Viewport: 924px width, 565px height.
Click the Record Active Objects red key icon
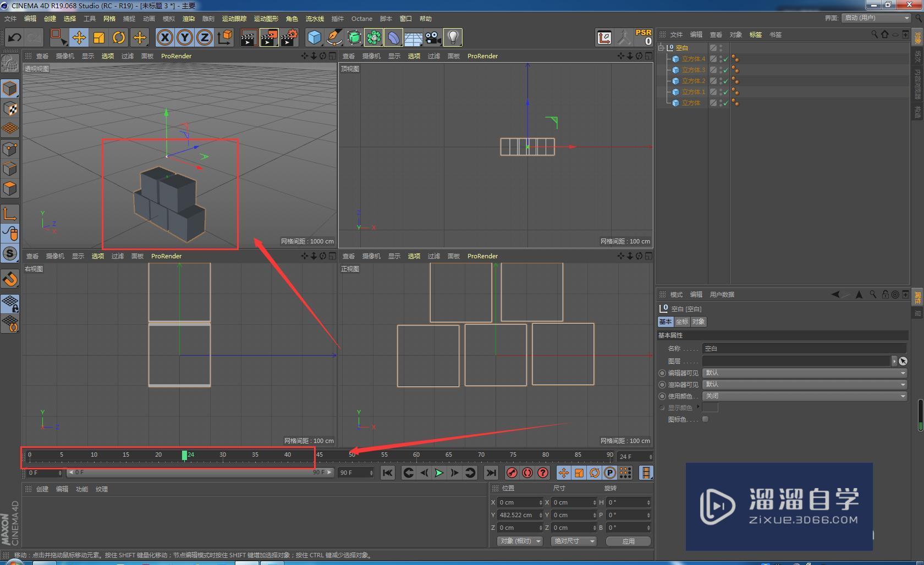tap(512, 473)
